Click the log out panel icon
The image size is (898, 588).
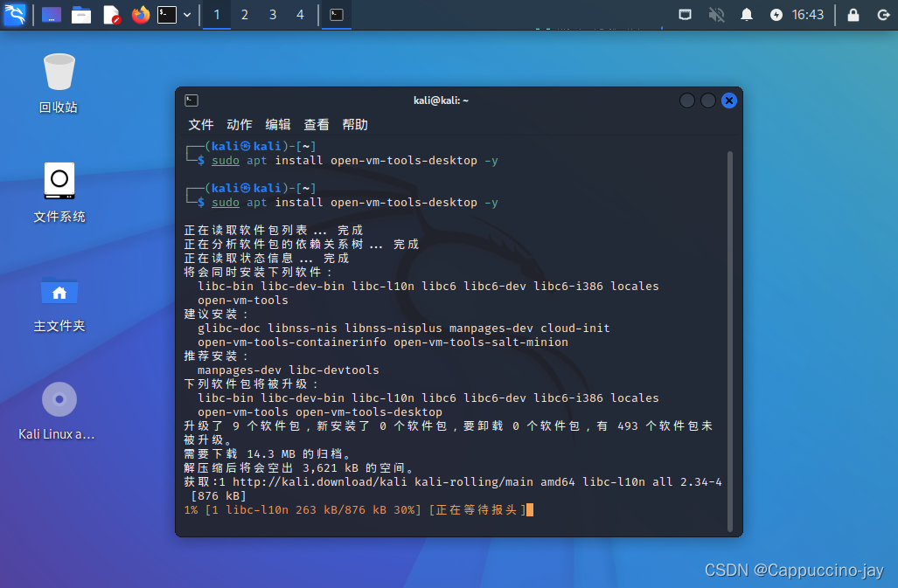(x=883, y=15)
